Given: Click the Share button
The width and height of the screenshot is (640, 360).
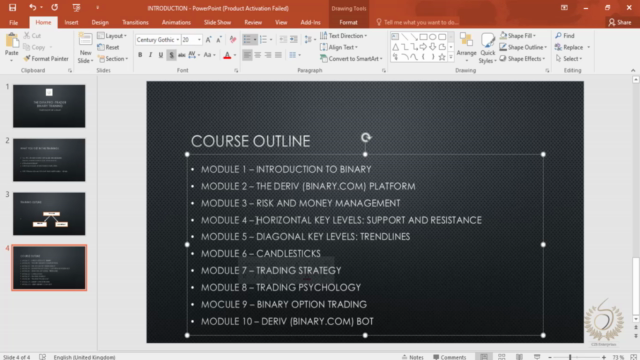Looking at the screenshot, I should [620, 22].
